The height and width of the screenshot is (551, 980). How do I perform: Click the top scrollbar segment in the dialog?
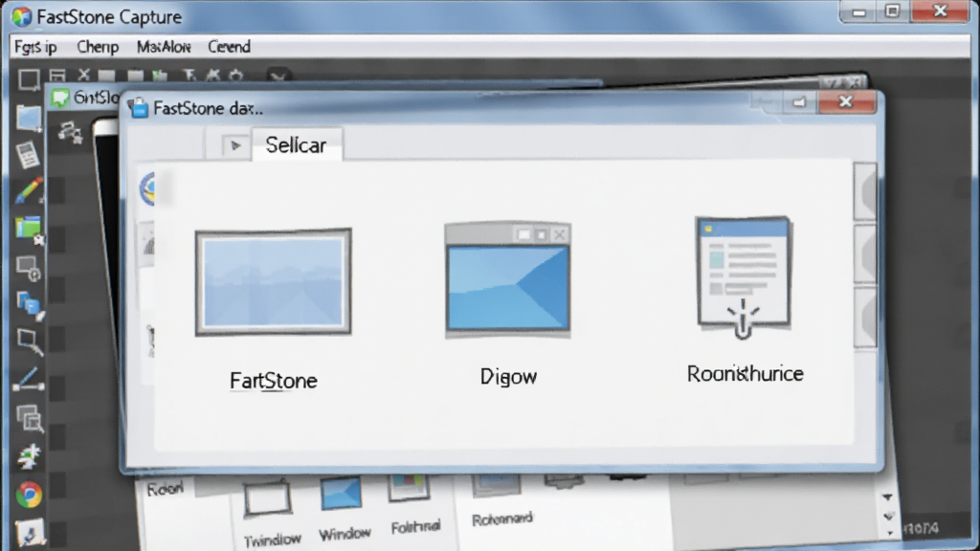point(865,191)
